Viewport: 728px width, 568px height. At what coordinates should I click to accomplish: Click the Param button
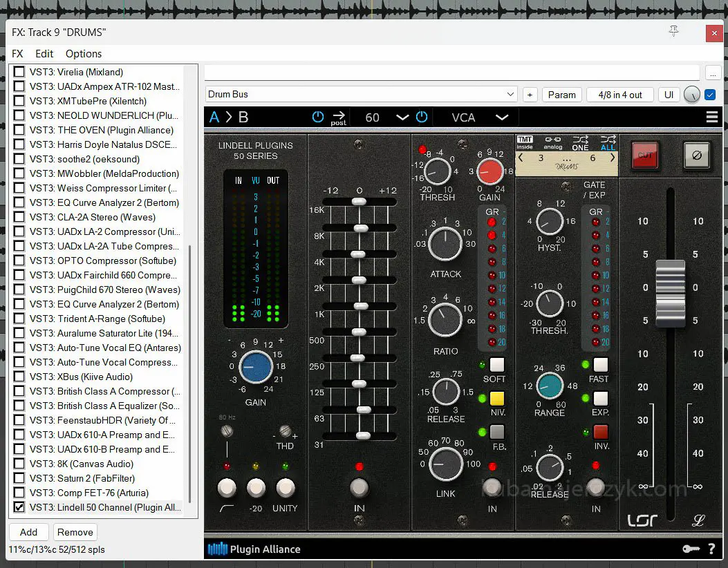[561, 95]
